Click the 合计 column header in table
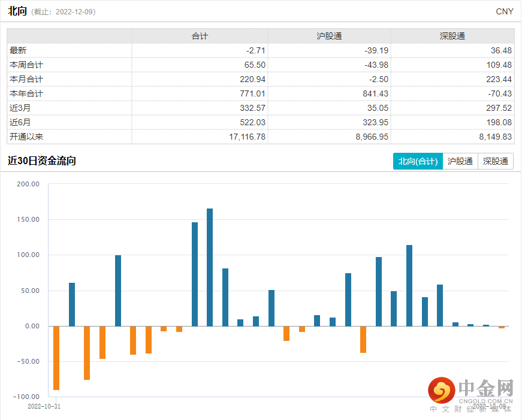 200,36
